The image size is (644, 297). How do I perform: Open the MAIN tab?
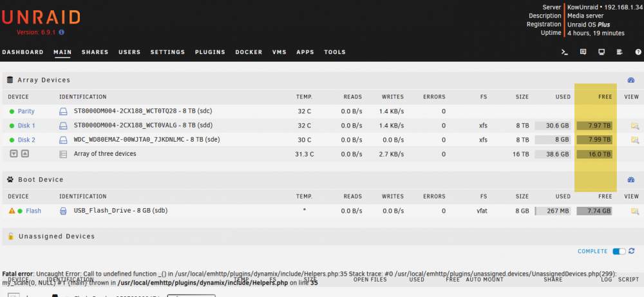(62, 52)
